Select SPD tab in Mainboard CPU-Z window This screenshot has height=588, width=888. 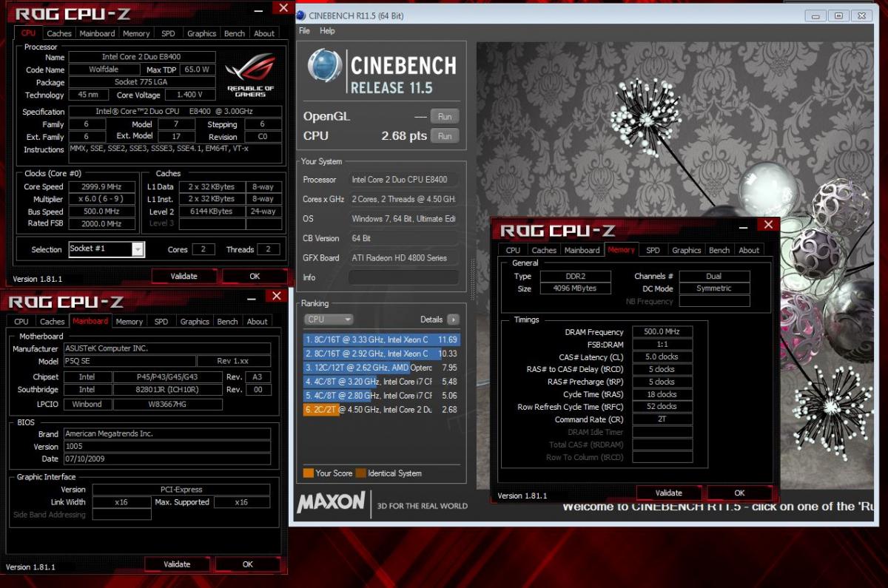[x=161, y=322]
